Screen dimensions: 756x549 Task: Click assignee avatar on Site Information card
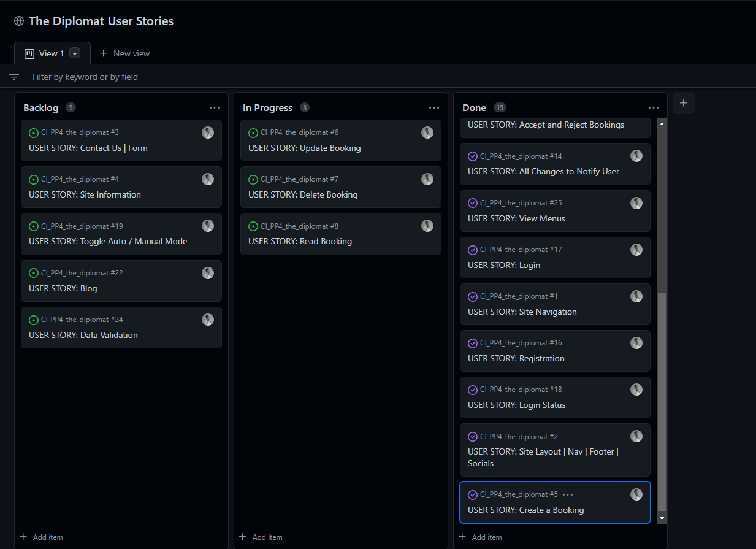point(208,179)
